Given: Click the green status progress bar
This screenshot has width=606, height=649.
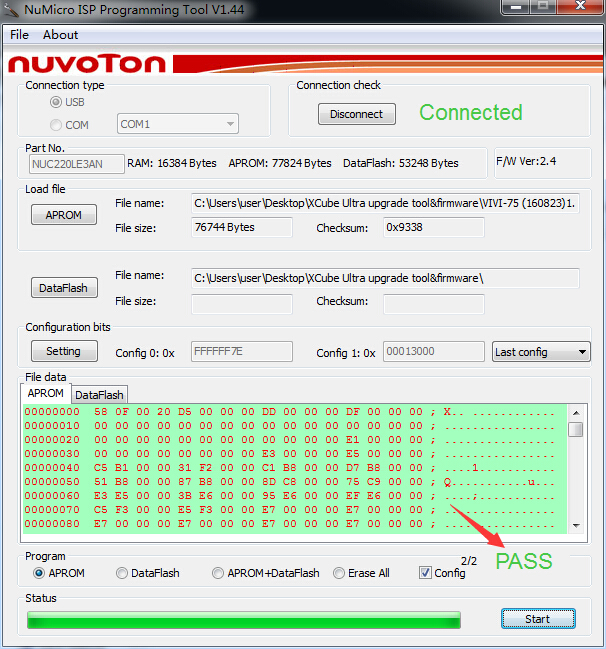Looking at the screenshot, I should 244,620.
